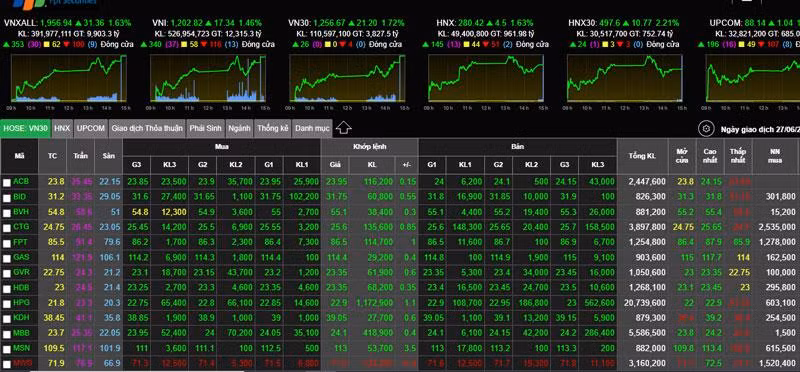Open the HNX30 index chart
Screen dimensions: 800x372
coord(625,78)
